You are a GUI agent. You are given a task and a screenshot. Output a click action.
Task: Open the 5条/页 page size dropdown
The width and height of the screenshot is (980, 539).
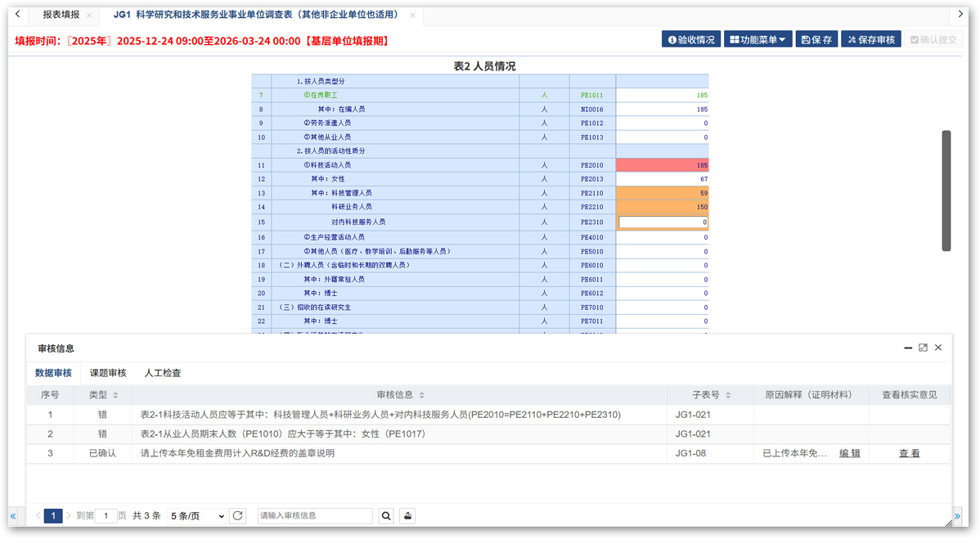[196, 516]
